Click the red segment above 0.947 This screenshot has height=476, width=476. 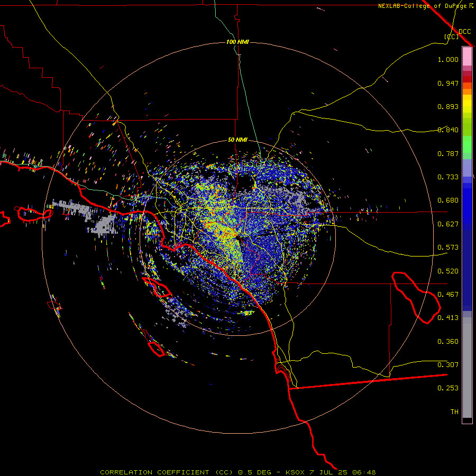(467, 79)
